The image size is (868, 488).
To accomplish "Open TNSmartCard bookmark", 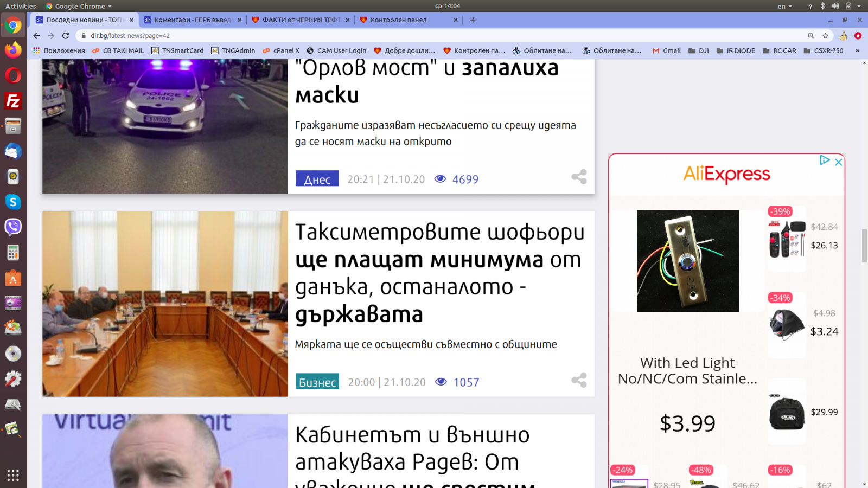I will coord(177,50).
